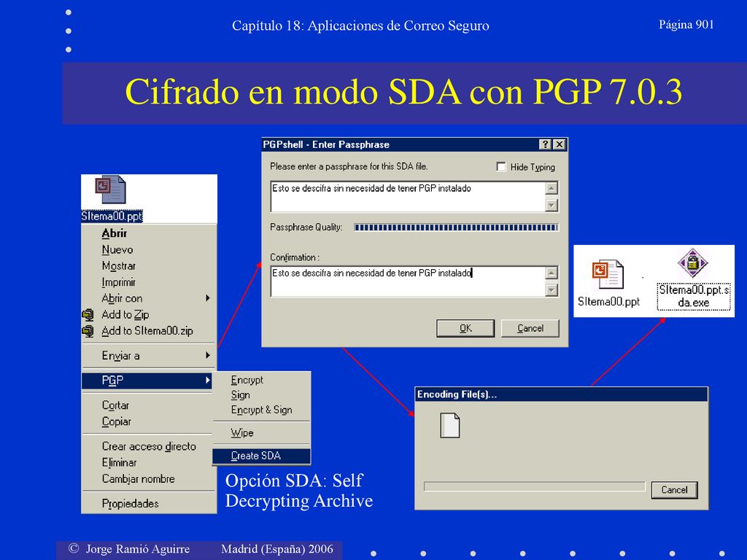
Task: Click the Passphrase Quality bar
Action: 456,227
